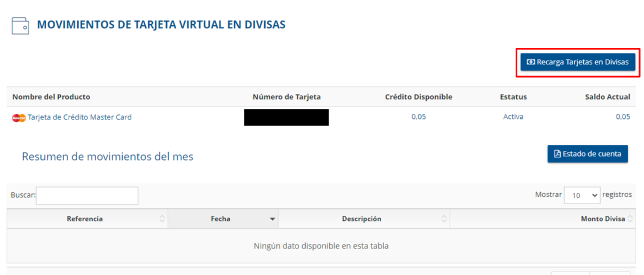Screen dimensions: 644x275
Task: Open Tarjeta de Crédito Master Card link
Action: [x=80, y=117]
